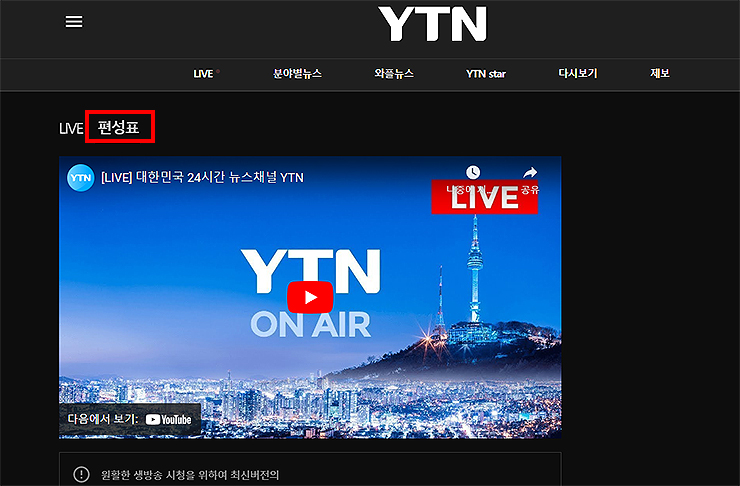The image size is (740, 486).
Task: Play the YTN live video
Action: click(x=310, y=297)
